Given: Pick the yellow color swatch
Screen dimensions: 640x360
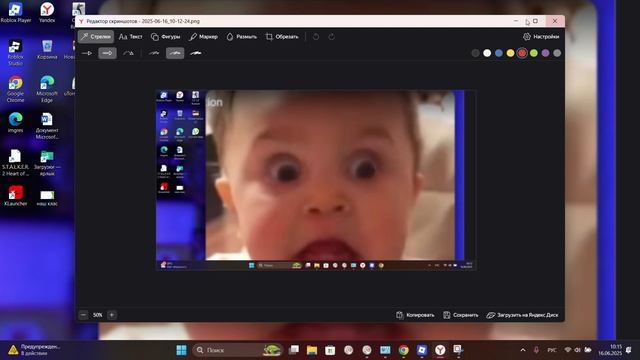Looking at the screenshot, I should click(x=510, y=53).
